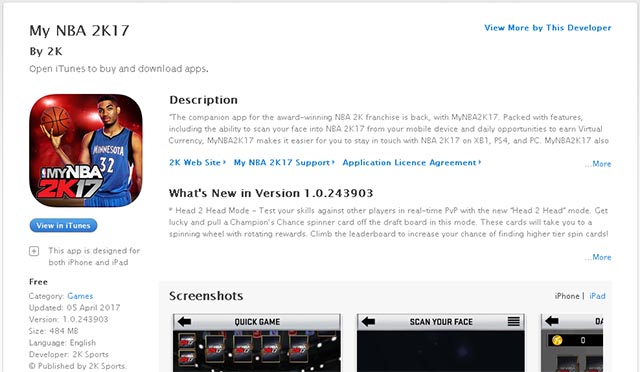Click Open iTunes to buy and download apps text

point(119,69)
